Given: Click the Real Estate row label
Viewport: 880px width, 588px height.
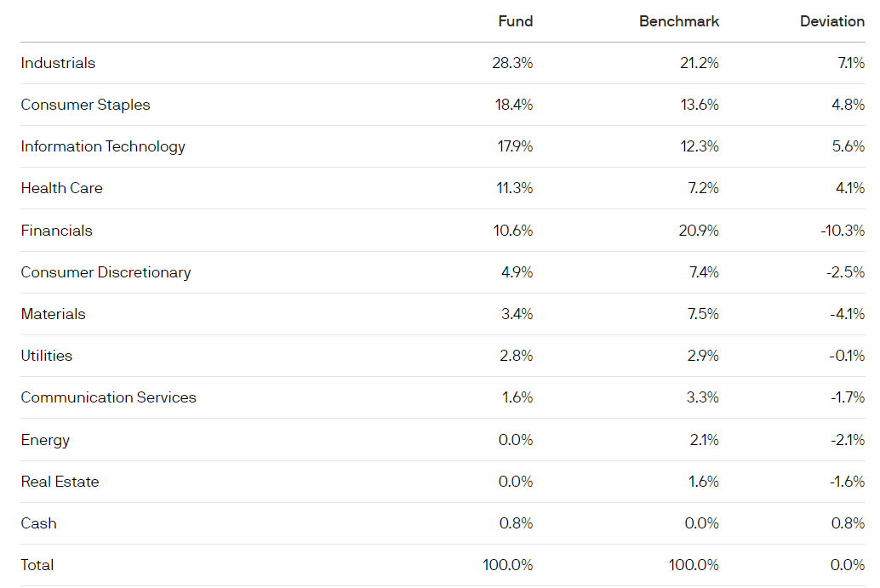Looking at the screenshot, I should pyautogui.click(x=60, y=482).
